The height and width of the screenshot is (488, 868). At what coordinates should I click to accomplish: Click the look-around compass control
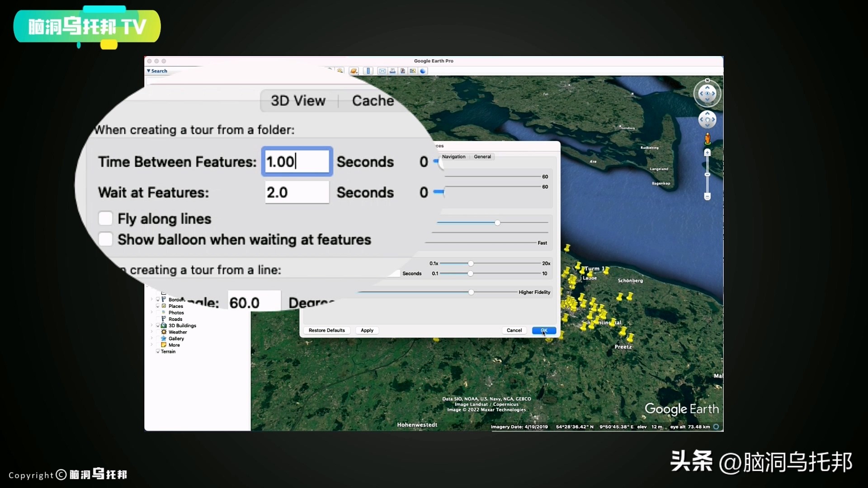click(707, 94)
